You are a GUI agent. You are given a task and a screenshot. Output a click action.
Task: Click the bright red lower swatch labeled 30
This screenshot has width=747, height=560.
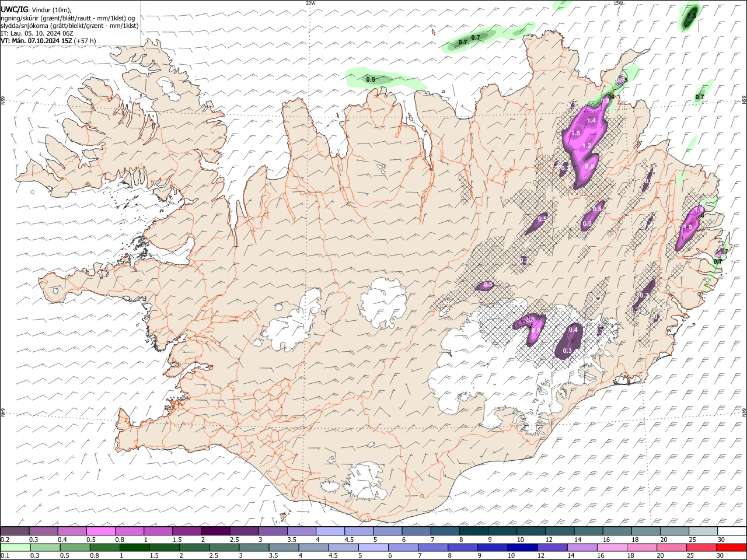click(x=731, y=547)
